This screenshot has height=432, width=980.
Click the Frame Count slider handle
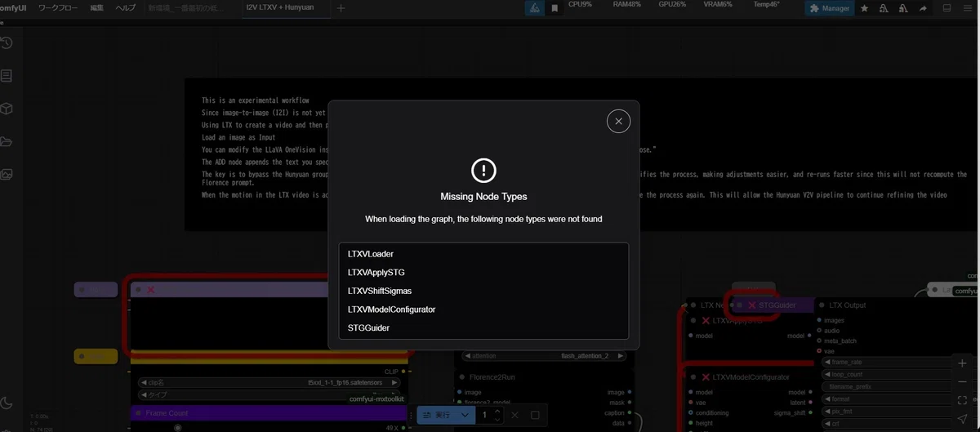[x=177, y=427]
